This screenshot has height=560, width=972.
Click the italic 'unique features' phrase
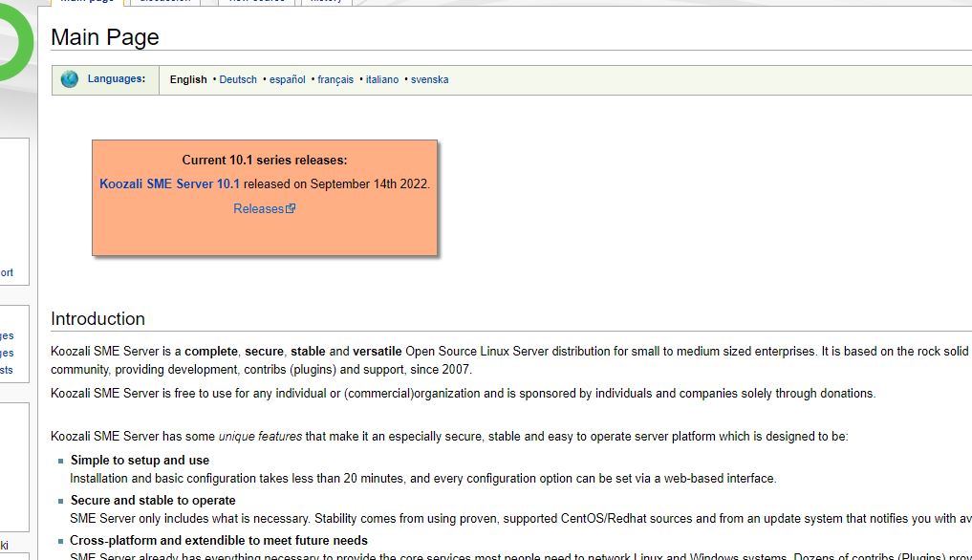point(260,436)
